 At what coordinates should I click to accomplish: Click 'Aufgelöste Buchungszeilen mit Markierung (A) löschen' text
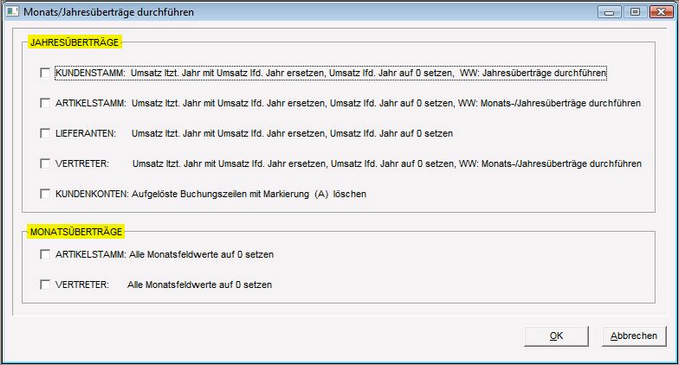(249, 194)
